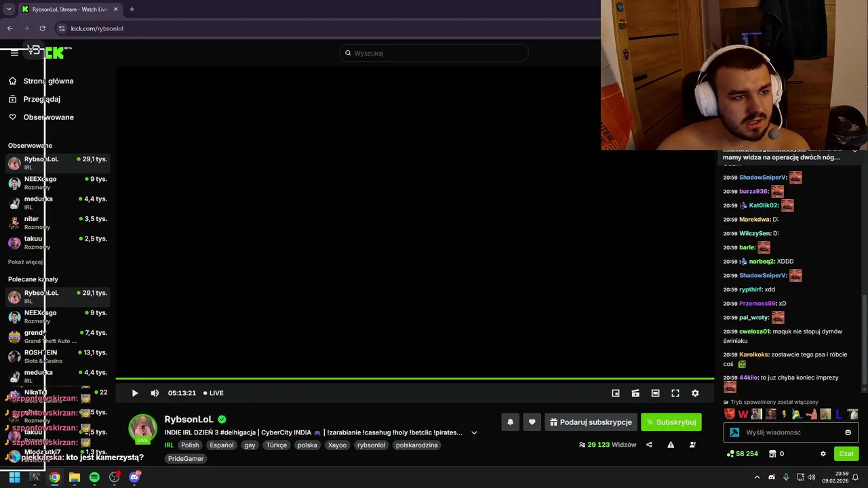
Task: View site info icon in address bar
Action: (x=62, y=28)
